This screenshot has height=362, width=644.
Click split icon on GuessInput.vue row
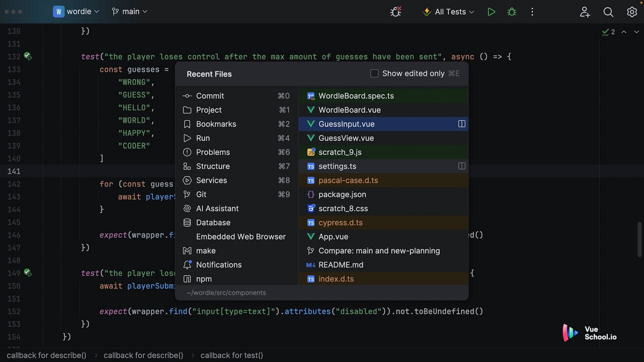461,124
